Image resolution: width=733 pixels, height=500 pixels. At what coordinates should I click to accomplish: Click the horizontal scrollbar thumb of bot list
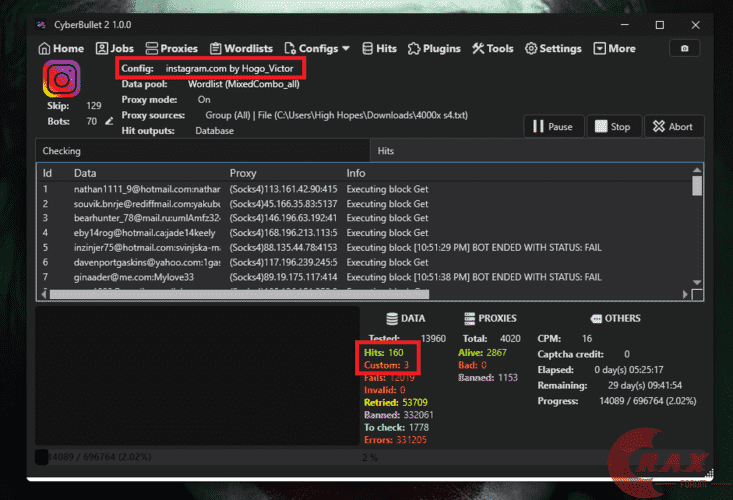click(239, 294)
